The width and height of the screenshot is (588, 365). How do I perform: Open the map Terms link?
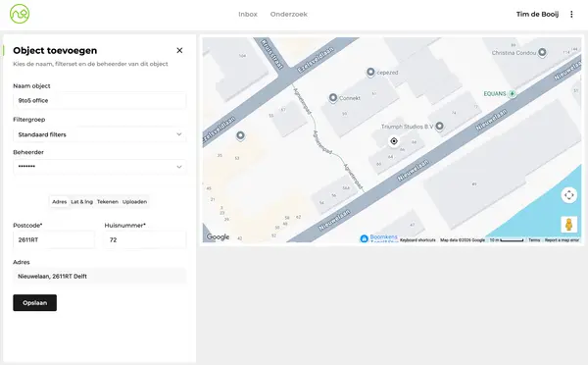pos(534,240)
